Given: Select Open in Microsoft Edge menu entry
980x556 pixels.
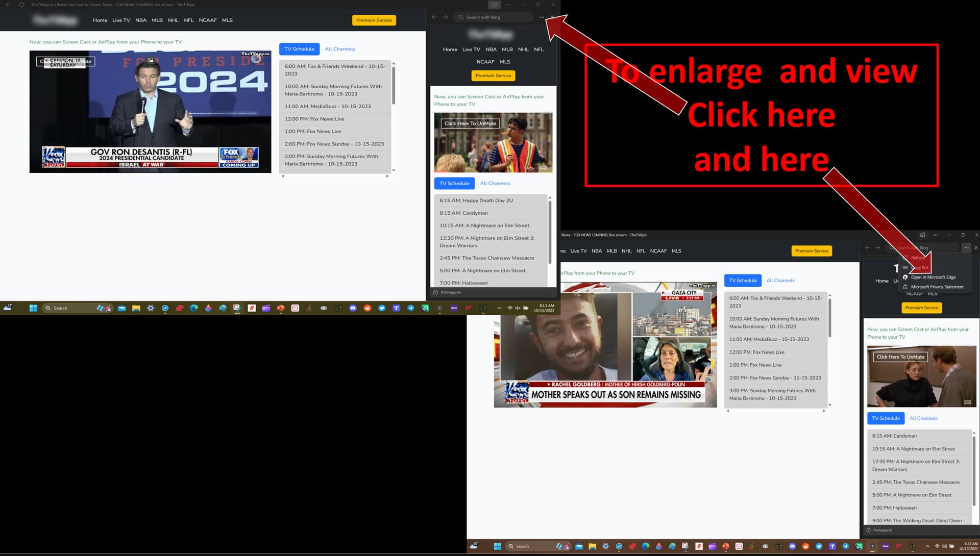Looking at the screenshot, I should pos(933,277).
